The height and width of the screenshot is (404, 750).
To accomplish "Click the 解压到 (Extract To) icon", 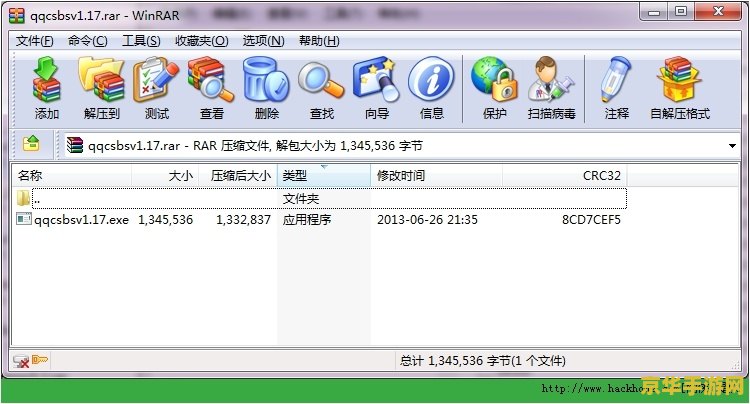I will click(x=101, y=79).
